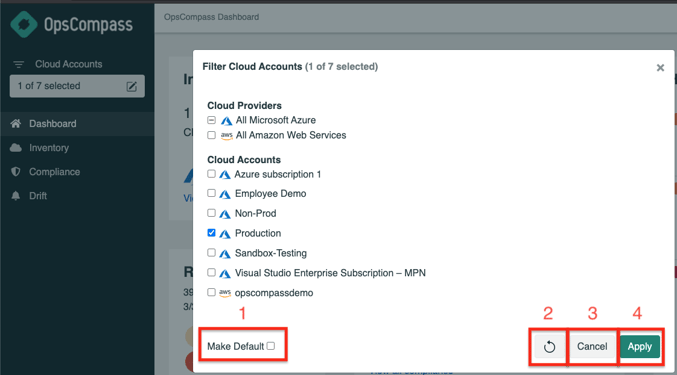Click the Azure icon beside Sandbox-Testing
Screen dimensions: 677x375
[225, 254]
